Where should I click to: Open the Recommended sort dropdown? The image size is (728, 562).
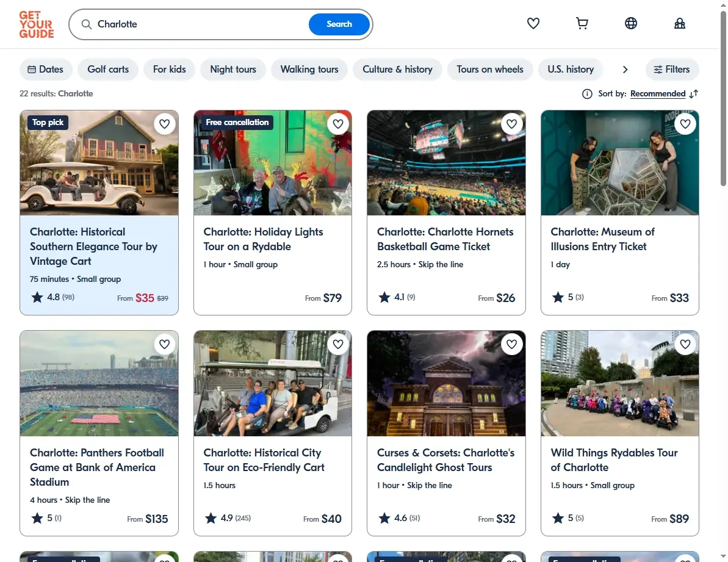657,94
